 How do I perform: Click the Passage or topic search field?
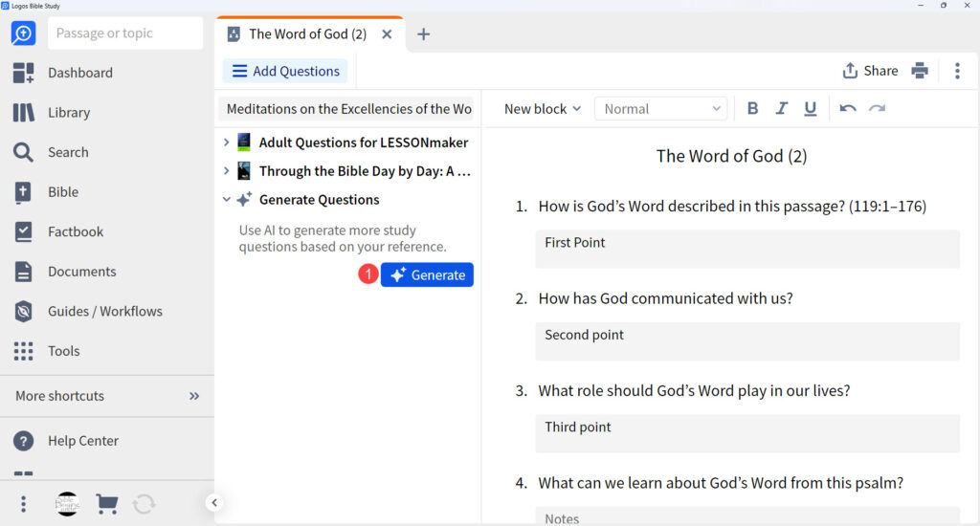125,33
